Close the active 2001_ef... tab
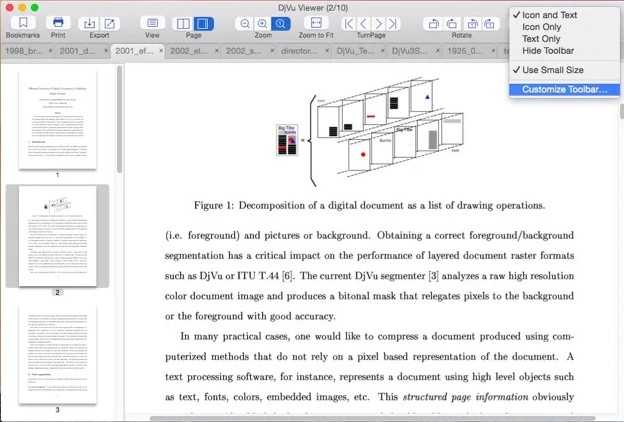 tap(161, 51)
